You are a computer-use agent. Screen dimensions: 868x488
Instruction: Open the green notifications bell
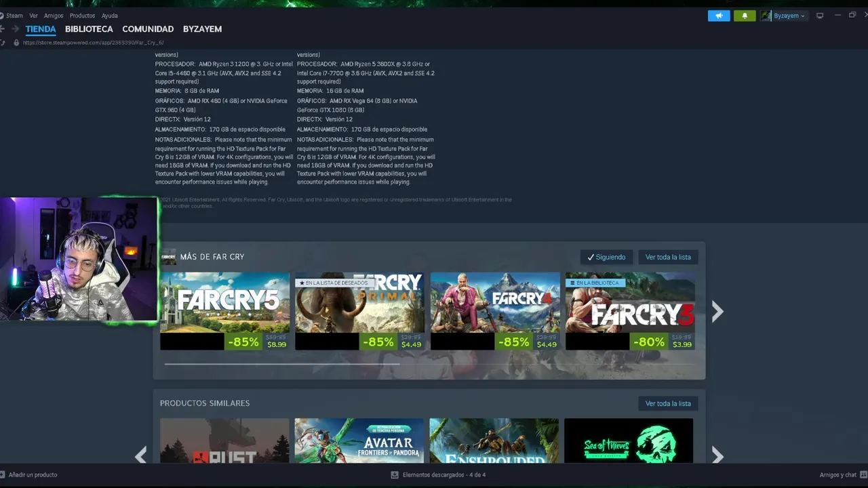745,16
